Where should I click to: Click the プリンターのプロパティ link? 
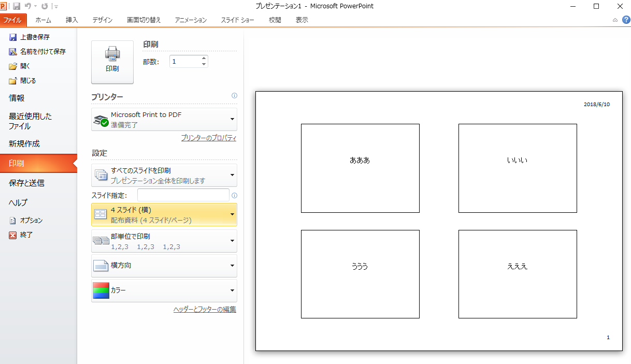[208, 138]
